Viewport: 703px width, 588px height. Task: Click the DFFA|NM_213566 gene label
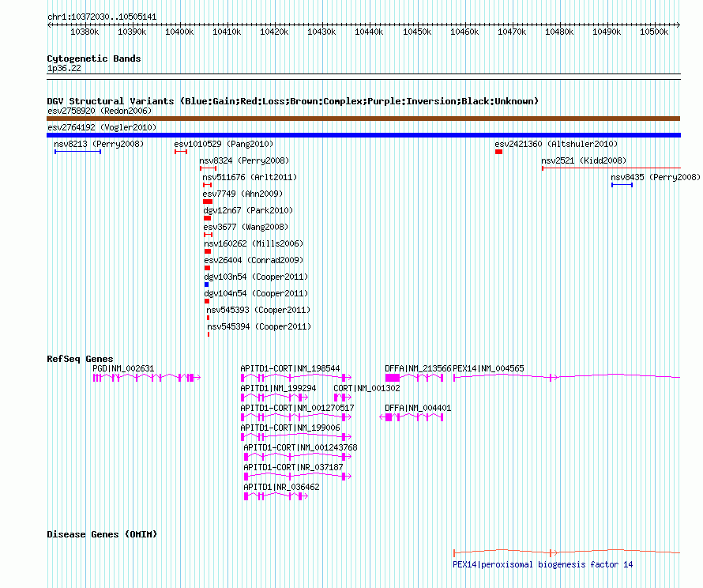(418, 368)
